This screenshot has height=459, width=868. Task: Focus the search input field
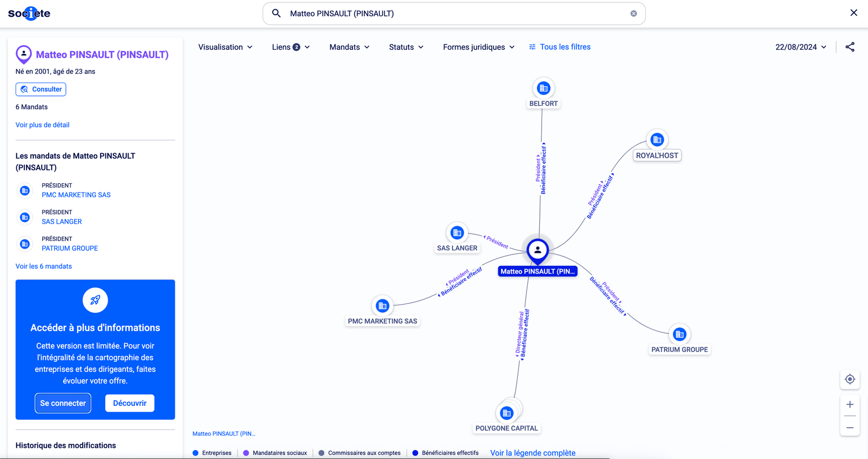454,13
